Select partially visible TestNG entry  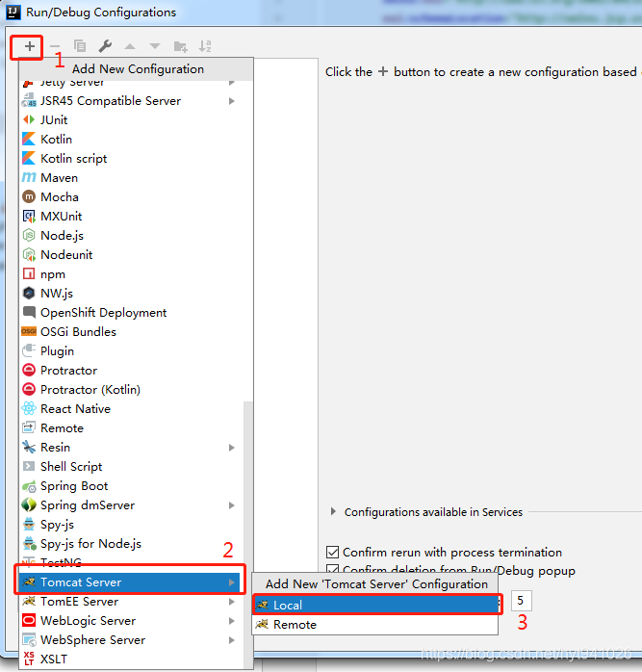(132, 562)
